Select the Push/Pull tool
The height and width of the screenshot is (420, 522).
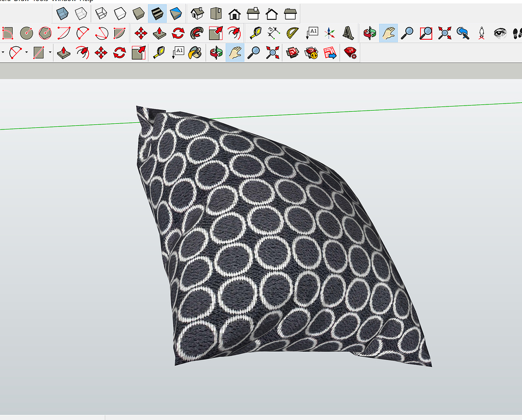coord(158,32)
